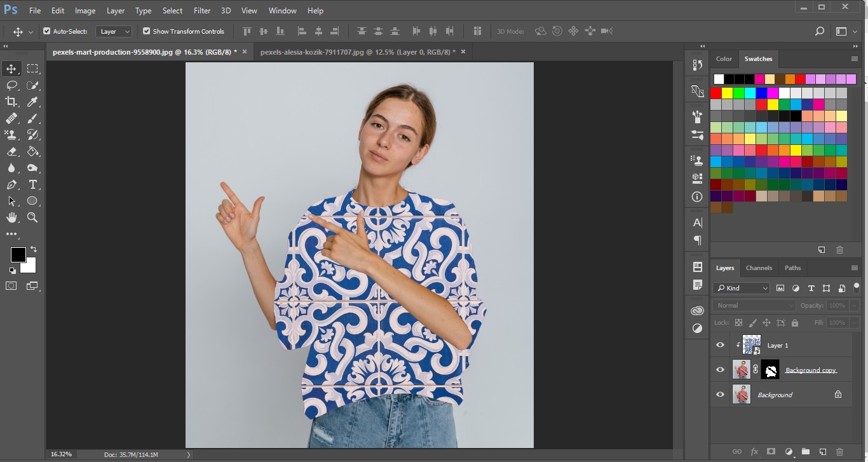Select the Crop tool
Screen dimensions: 868x462
(11, 102)
